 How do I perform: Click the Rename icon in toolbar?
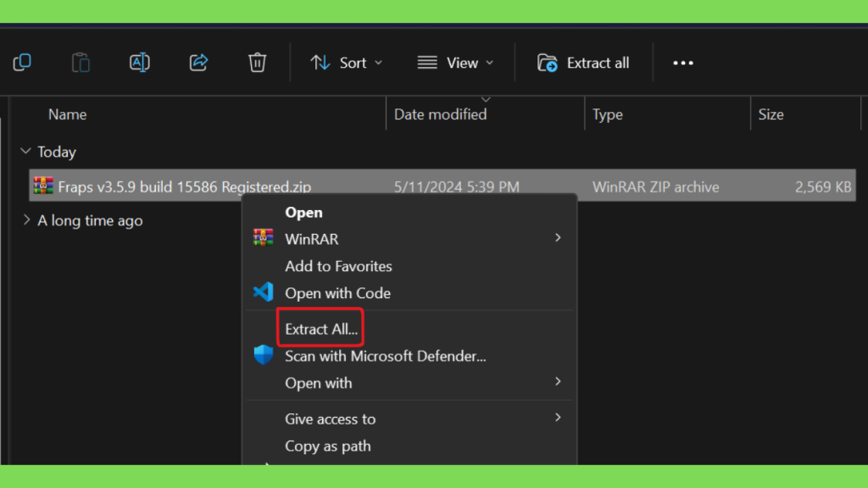(x=140, y=63)
